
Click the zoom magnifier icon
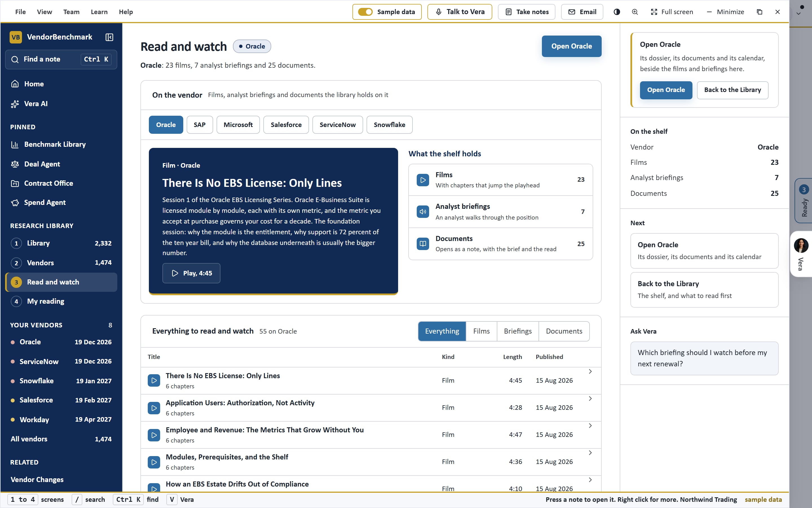coord(635,12)
